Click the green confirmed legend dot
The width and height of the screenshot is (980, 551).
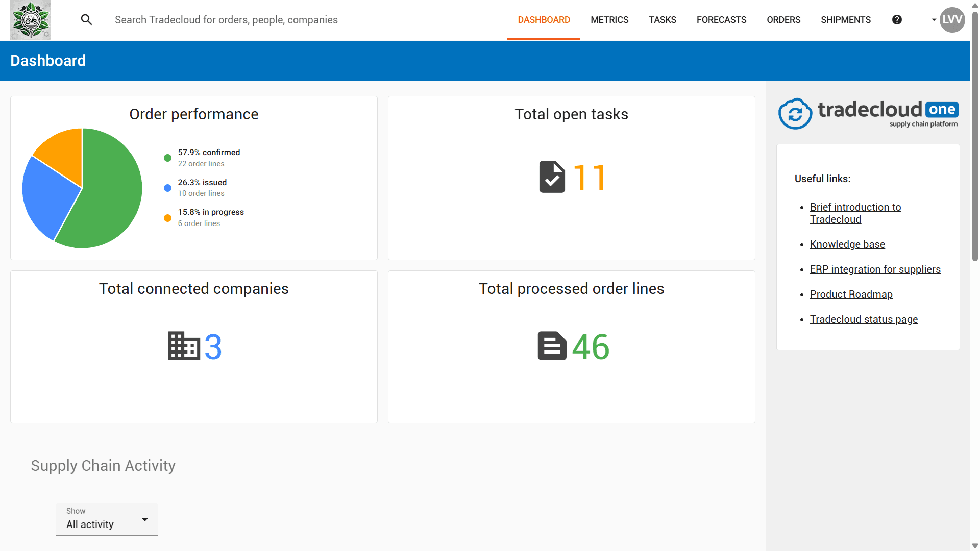click(167, 158)
